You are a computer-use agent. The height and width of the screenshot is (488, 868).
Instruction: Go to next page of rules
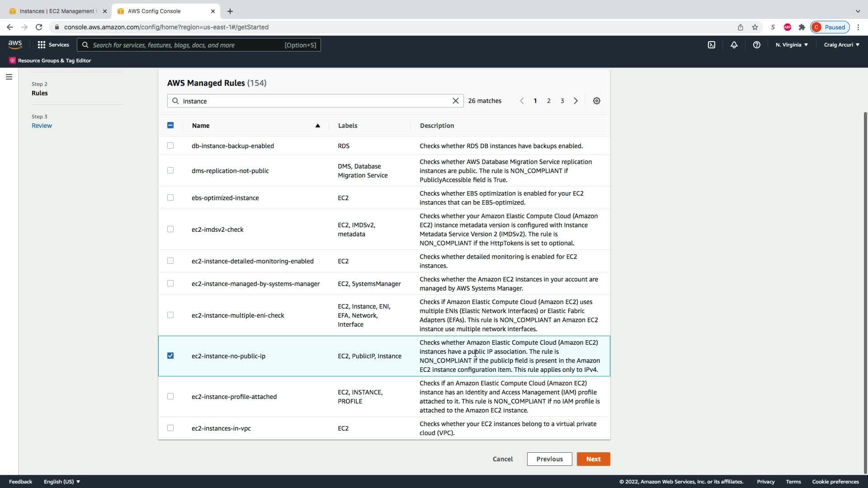pos(576,101)
